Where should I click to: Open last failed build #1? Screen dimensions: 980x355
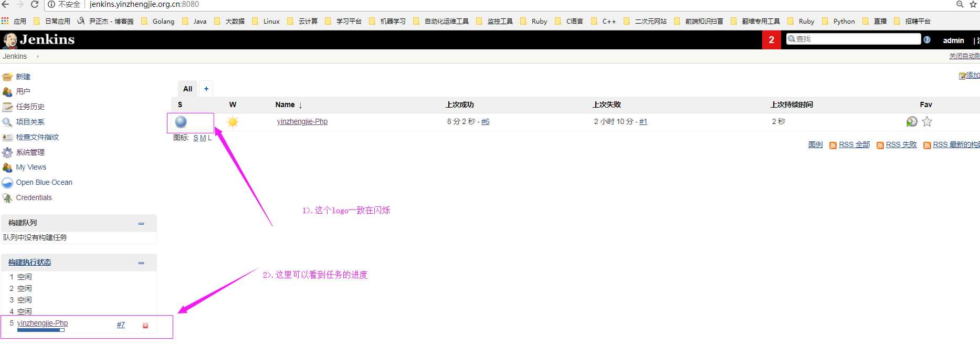[643, 122]
